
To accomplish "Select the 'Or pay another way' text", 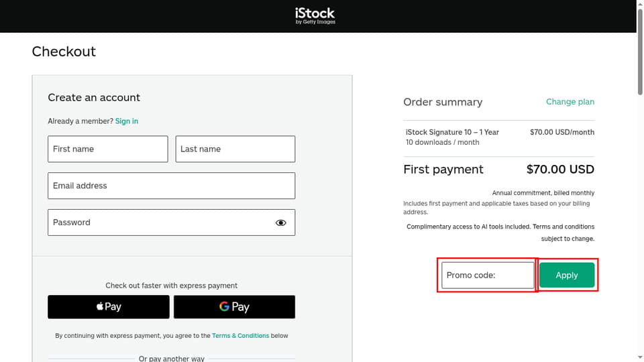I will tap(171, 358).
